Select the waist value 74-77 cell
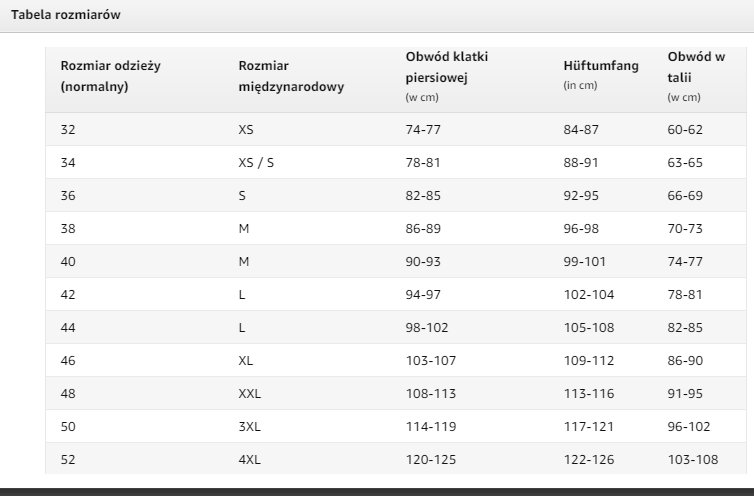This screenshot has width=754, height=496. point(685,262)
